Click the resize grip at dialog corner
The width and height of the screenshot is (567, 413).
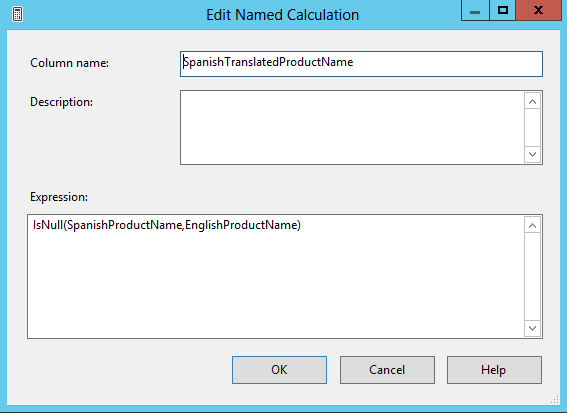[x=555, y=400]
